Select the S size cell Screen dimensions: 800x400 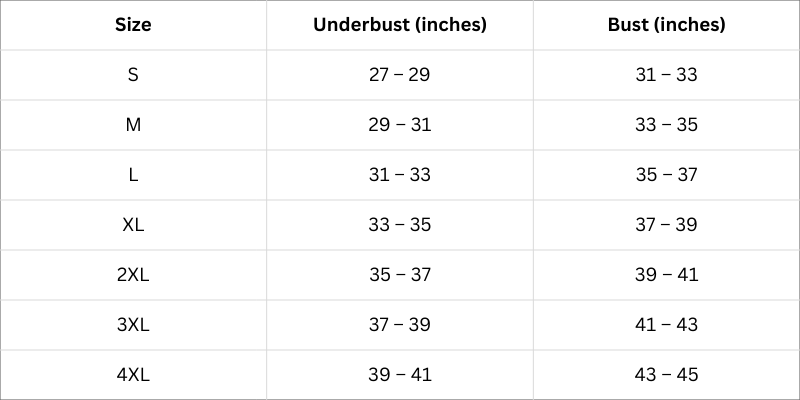tap(133, 75)
